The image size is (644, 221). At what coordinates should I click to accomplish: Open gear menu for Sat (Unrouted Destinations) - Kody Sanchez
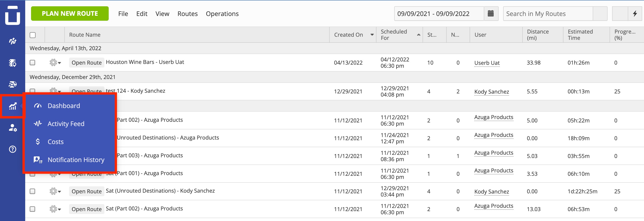[x=55, y=191]
